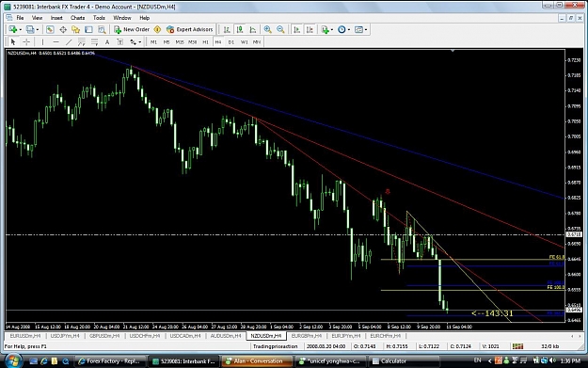The image size is (588, 368).
Task: Switch to GBPUSDm,H4 chart tab
Action: coord(104,336)
